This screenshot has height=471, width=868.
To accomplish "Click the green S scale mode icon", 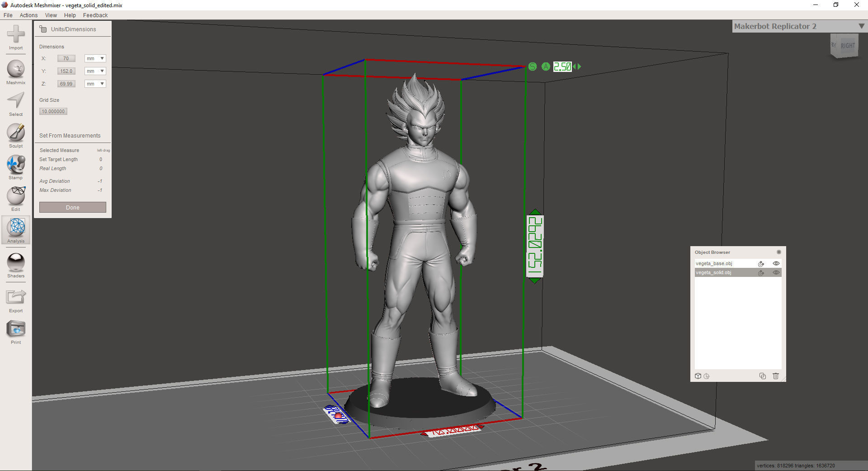I will click(533, 67).
